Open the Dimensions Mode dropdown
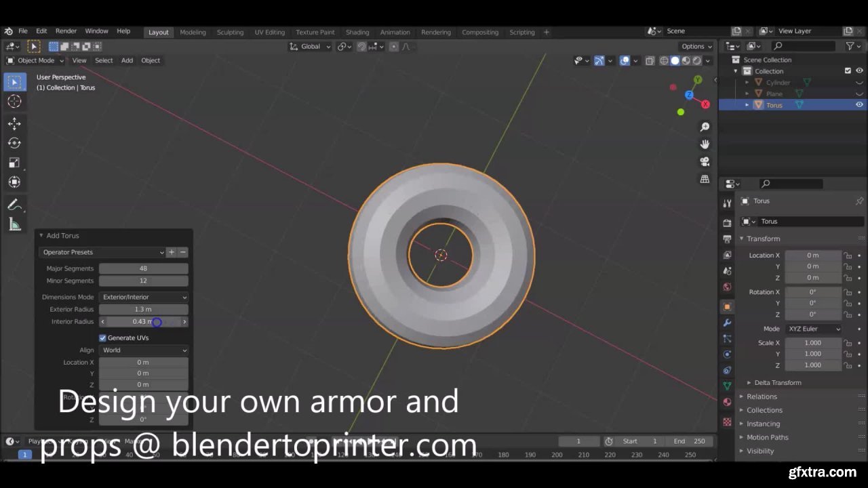 (144, 297)
